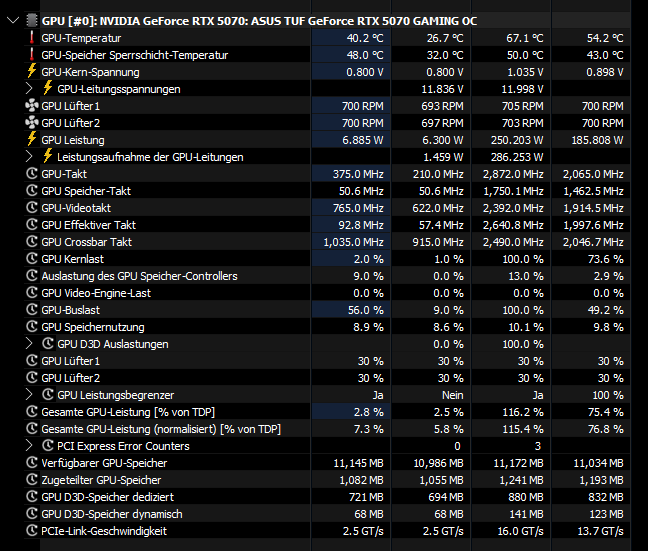Viewport: 648px width, 551px height.
Task: Click the clock icon of GPU Speicher-Takt
Action: (32, 191)
